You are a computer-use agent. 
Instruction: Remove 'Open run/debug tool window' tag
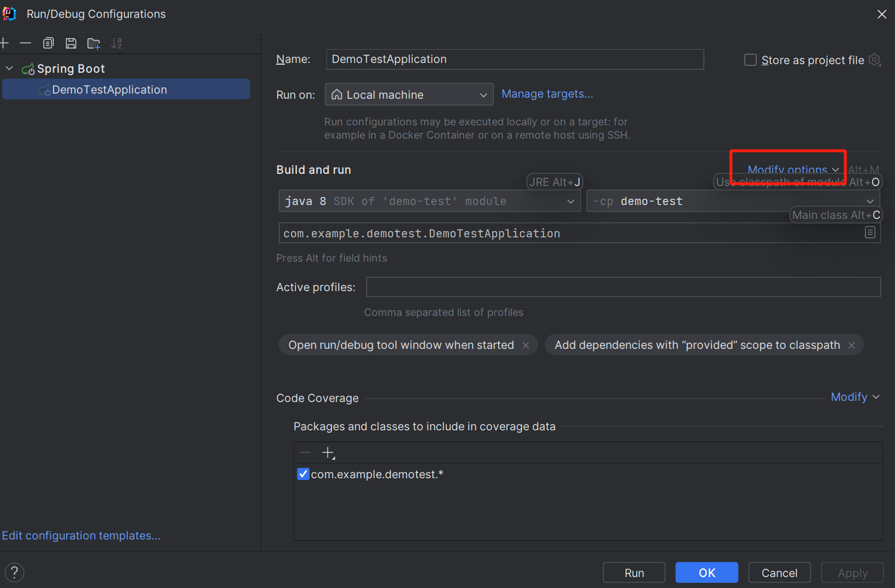tap(526, 345)
